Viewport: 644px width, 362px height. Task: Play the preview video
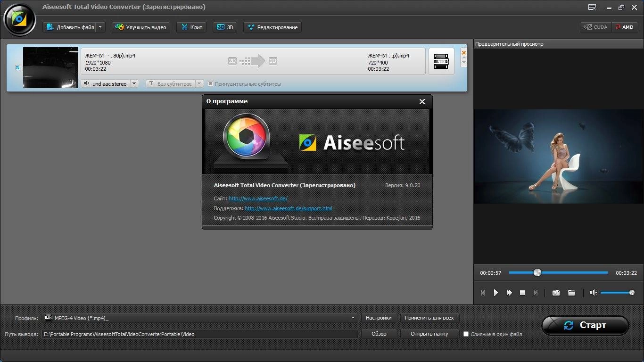coord(496,293)
